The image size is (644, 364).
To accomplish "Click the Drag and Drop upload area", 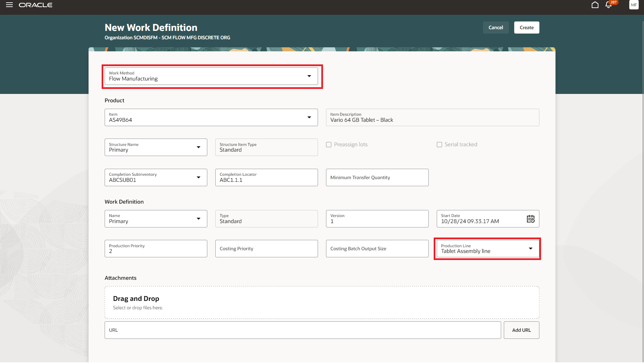I will [x=321, y=303].
